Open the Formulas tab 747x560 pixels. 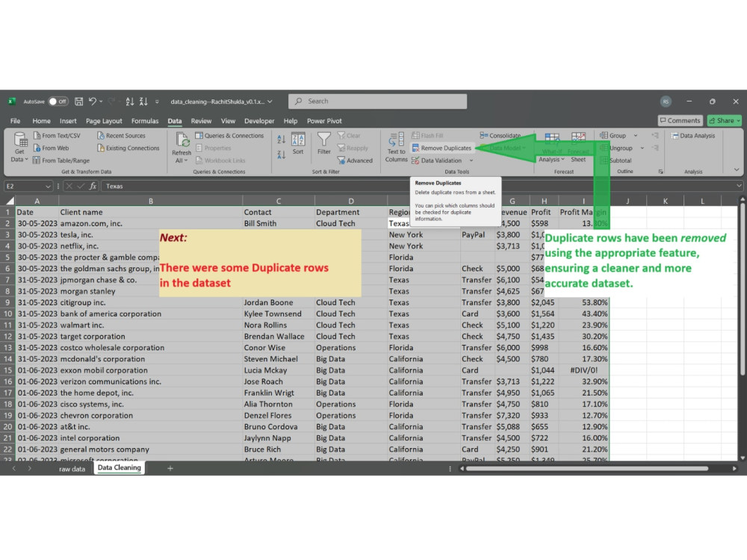(145, 121)
